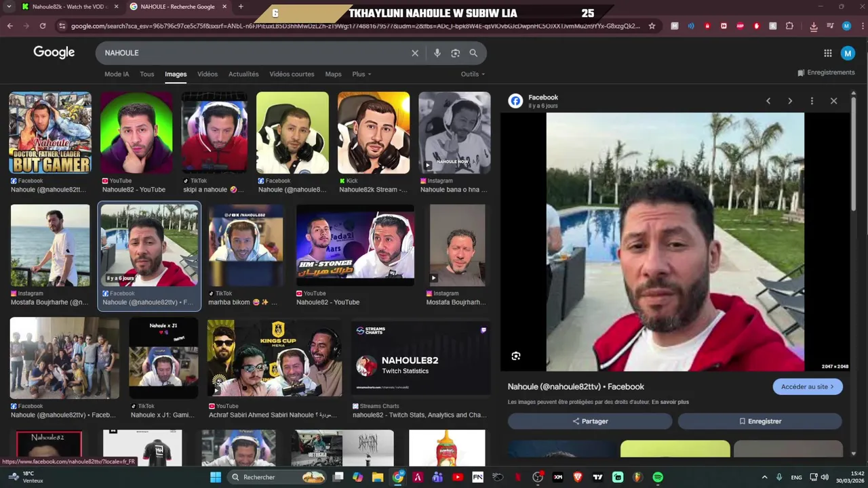Search inside image with Lens overlay icon
868x488 pixels.
[516, 356]
